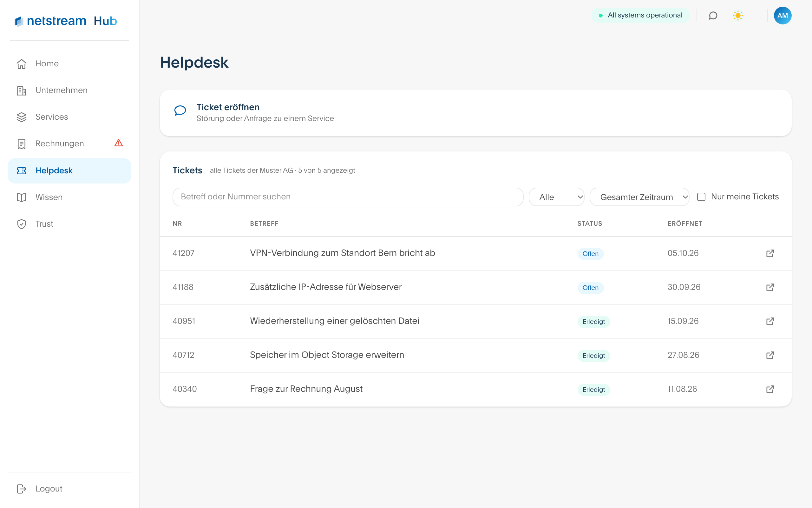Click the Wissen book icon

[22, 197]
